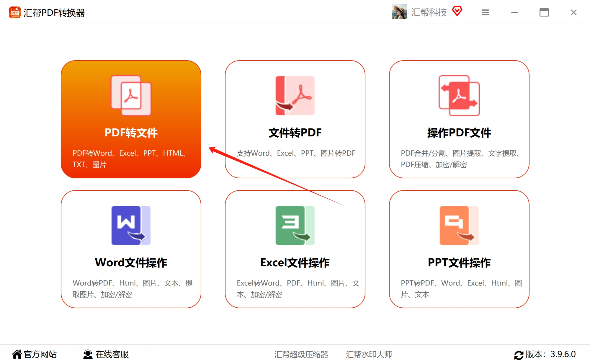Click the app logo in title bar
The width and height of the screenshot is (590, 364).
(15, 13)
